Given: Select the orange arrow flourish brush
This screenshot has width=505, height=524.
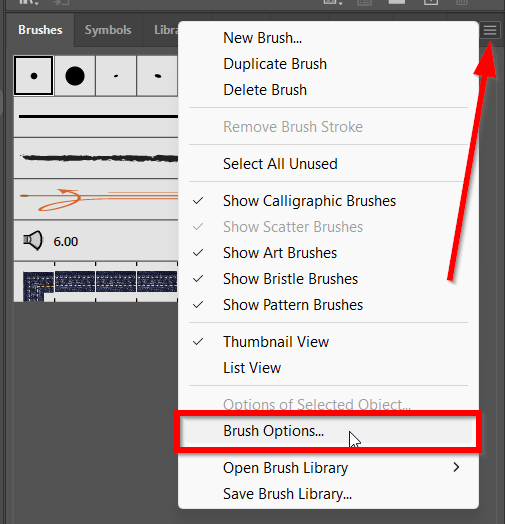Looking at the screenshot, I should (96, 200).
